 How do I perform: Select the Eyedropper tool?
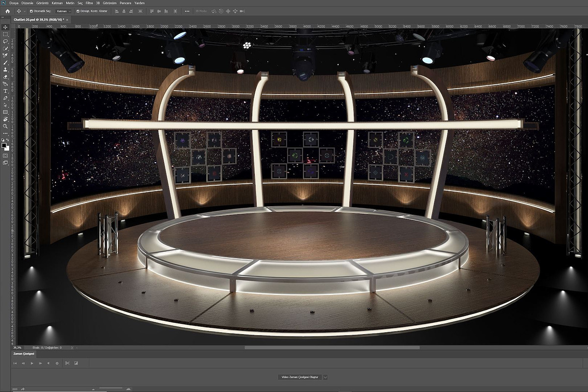coord(5,56)
